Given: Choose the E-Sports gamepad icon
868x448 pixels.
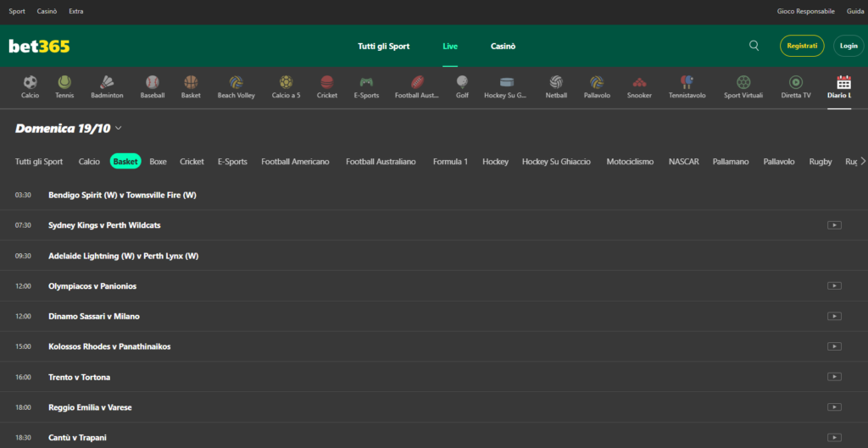Looking at the screenshot, I should pos(366,82).
